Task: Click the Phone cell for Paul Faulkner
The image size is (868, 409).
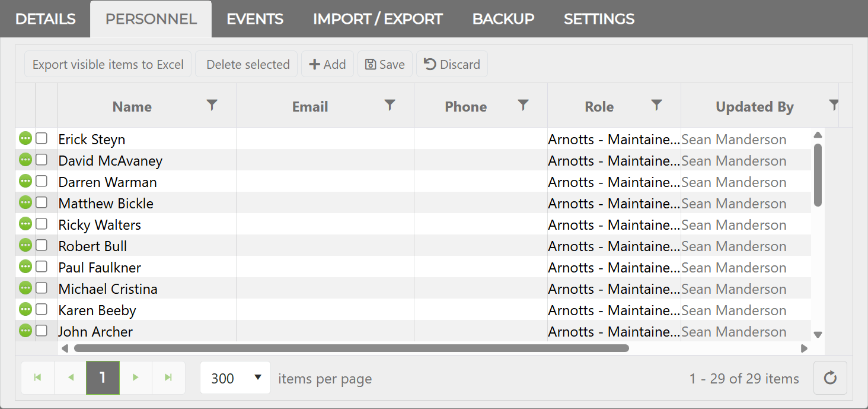Action: pos(481,267)
